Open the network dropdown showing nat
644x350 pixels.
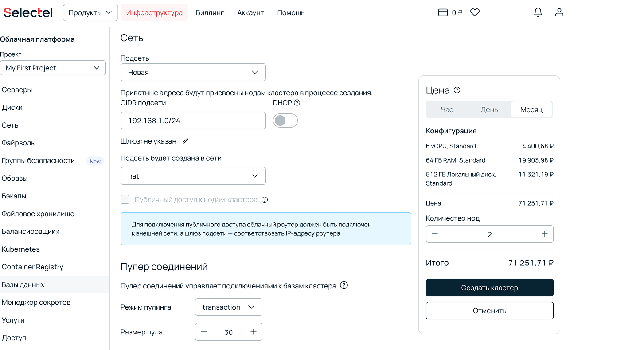point(193,176)
